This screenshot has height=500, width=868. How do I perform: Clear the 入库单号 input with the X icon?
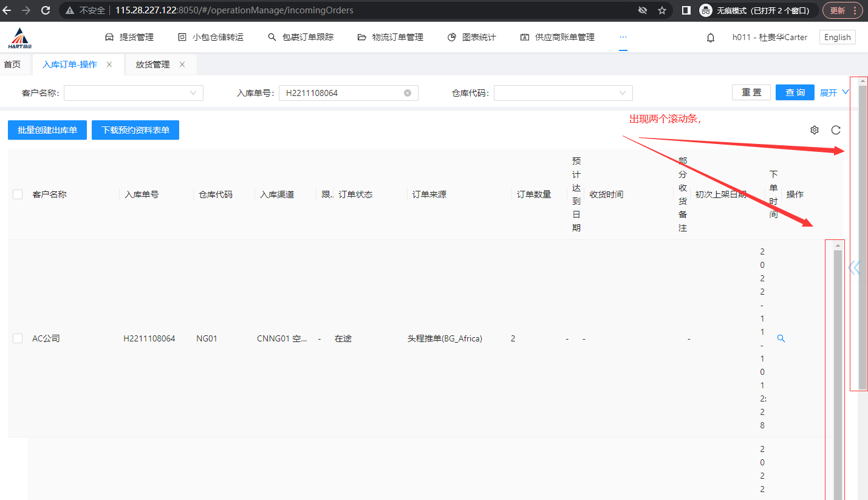pos(408,93)
